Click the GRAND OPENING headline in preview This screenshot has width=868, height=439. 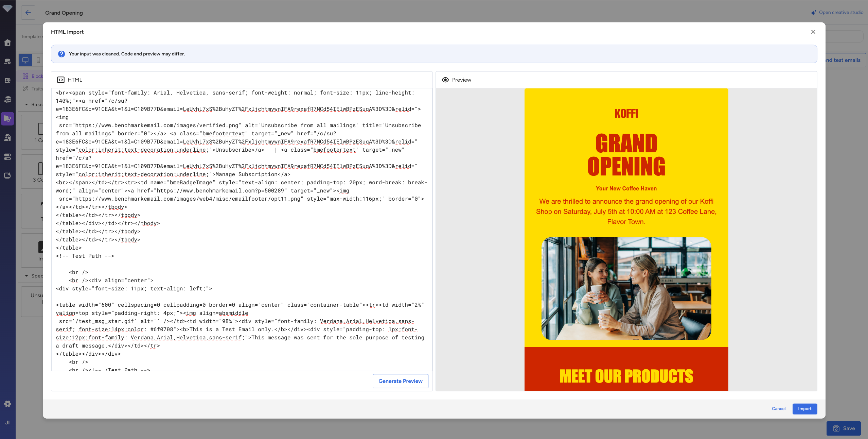[x=626, y=155]
